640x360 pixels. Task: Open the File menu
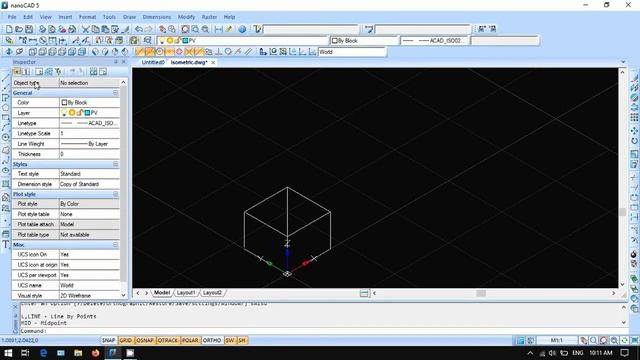12,17
